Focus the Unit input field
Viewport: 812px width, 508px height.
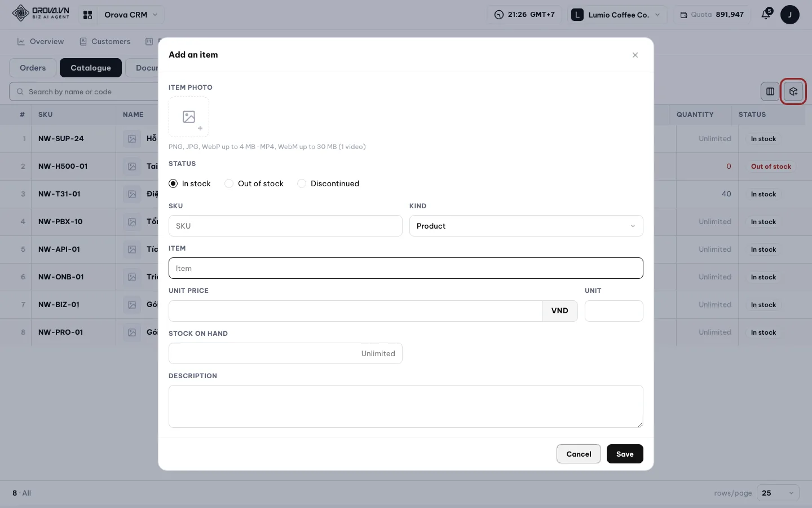click(x=614, y=311)
